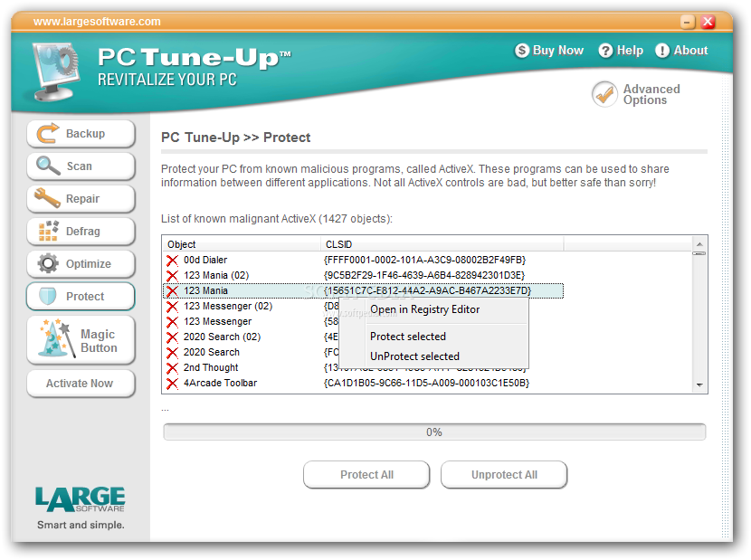Click the Activate Now button
The image size is (751, 560).
(81, 384)
